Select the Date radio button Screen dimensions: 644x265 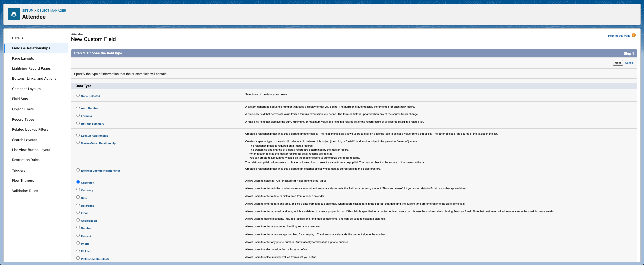click(x=78, y=197)
